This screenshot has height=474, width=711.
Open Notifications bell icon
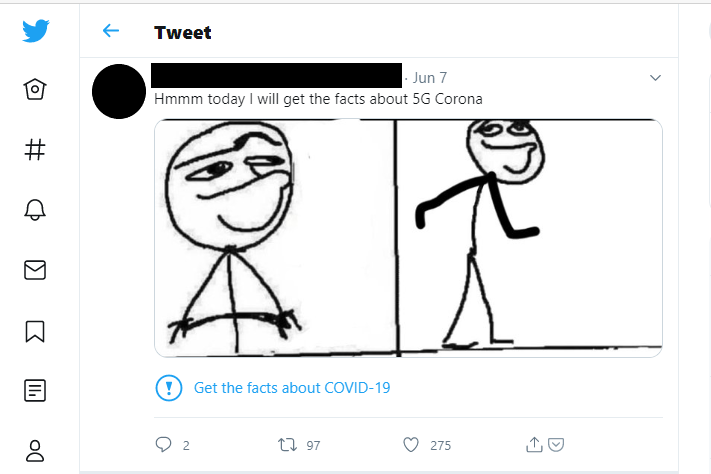tap(35, 210)
